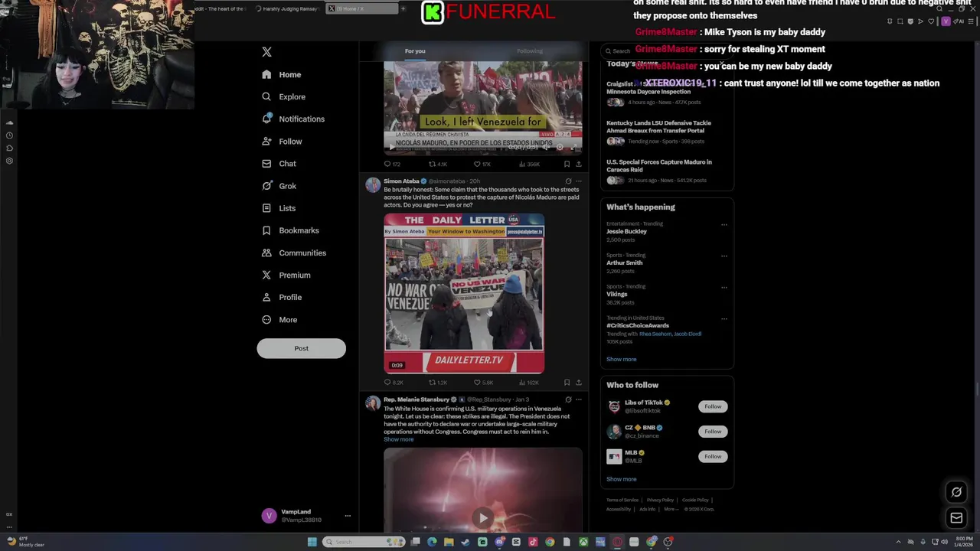
Task: Open the floating Messages icon
Action: (956, 518)
